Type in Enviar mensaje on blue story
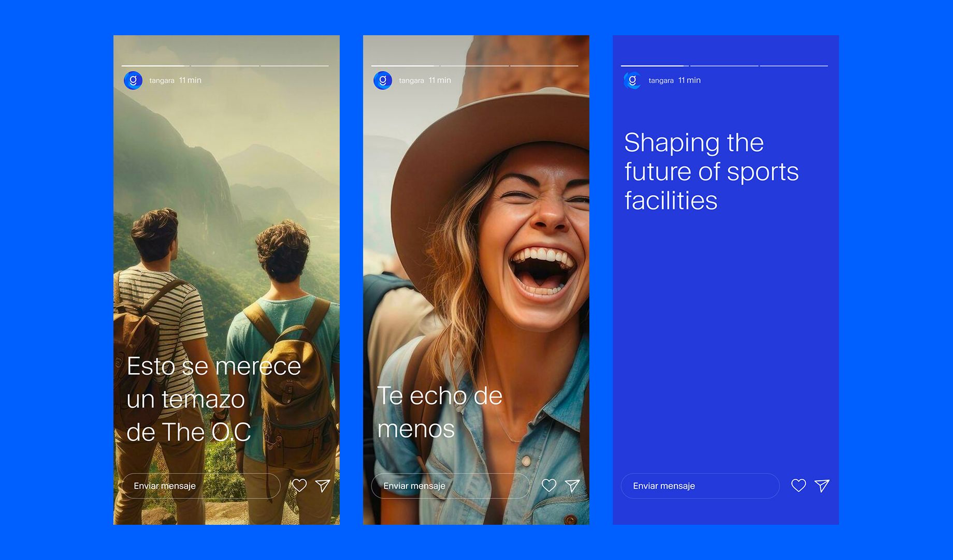The width and height of the screenshot is (953, 560). [700, 486]
